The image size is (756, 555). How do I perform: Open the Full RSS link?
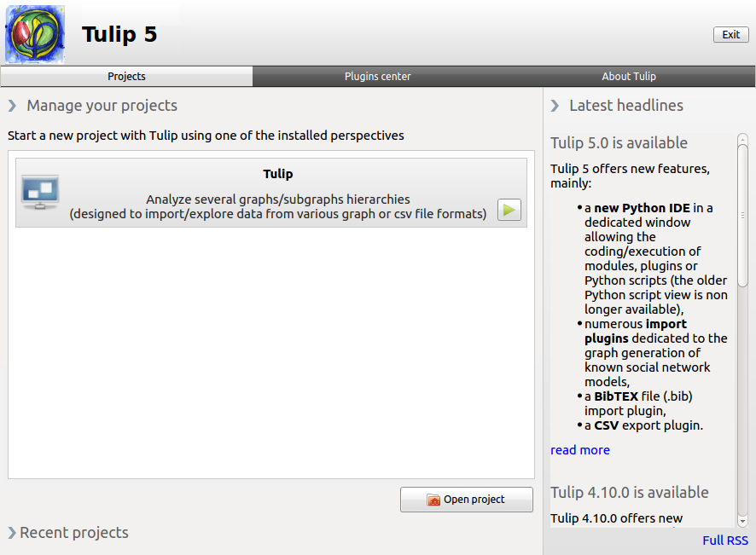pos(725,541)
